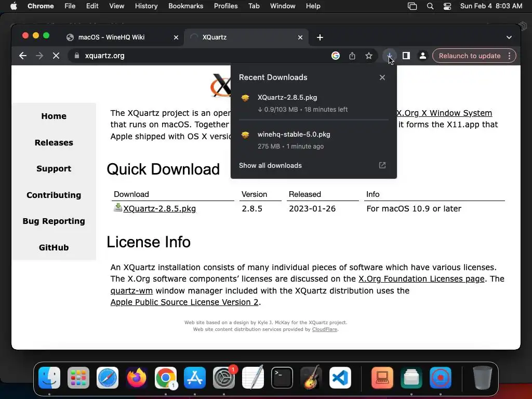Image resolution: width=532 pixels, height=399 pixels.
Task: Open the Support page
Action: 54,169
